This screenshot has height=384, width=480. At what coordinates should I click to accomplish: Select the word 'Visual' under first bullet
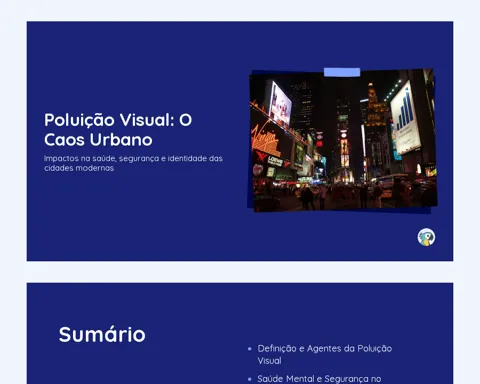[x=269, y=361]
